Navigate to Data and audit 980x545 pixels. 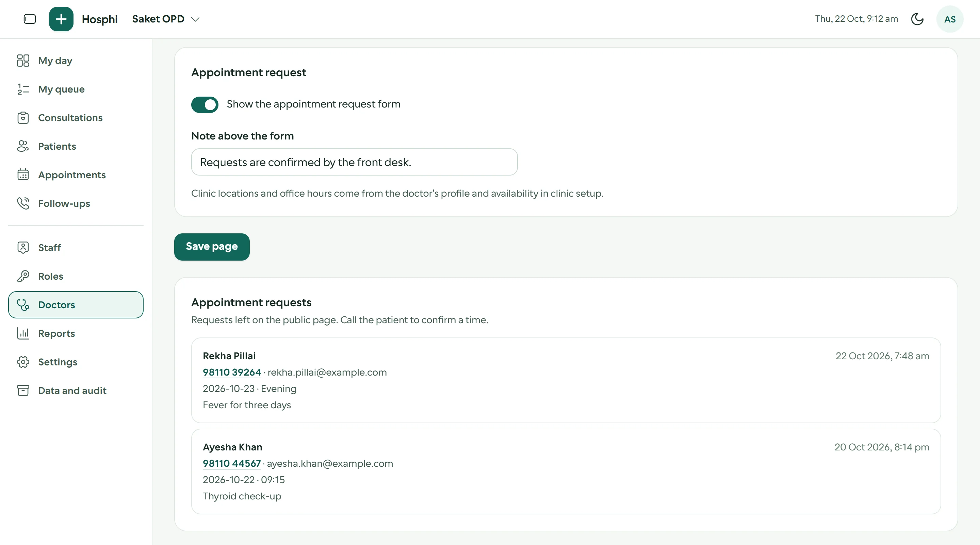click(x=76, y=390)
